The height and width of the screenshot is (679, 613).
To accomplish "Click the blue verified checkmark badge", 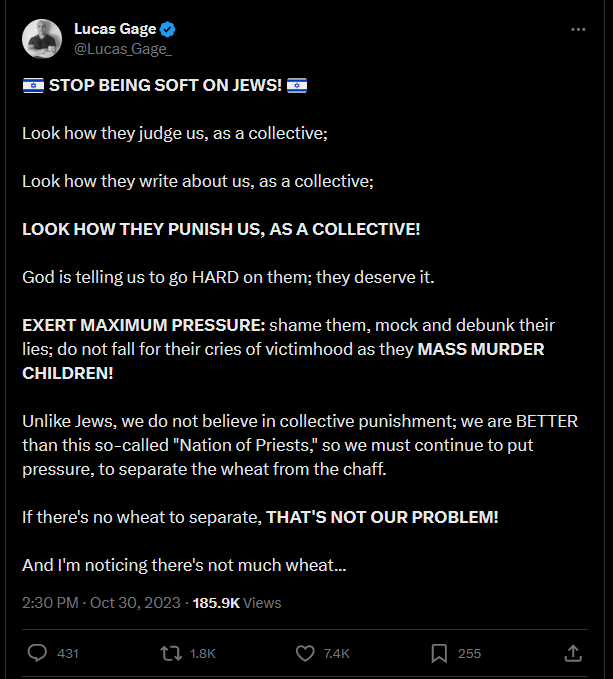I will [168, 29].
